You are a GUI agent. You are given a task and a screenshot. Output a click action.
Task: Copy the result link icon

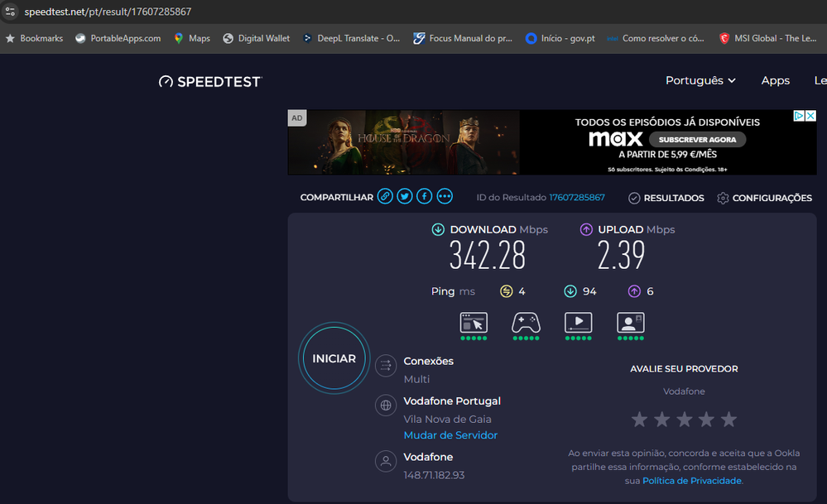(x=385, y=196)
